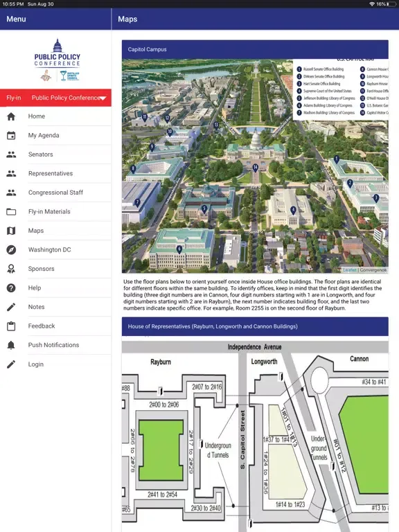
Task: Click the Congressional Staff people icon
Action: tap(11, 193)
